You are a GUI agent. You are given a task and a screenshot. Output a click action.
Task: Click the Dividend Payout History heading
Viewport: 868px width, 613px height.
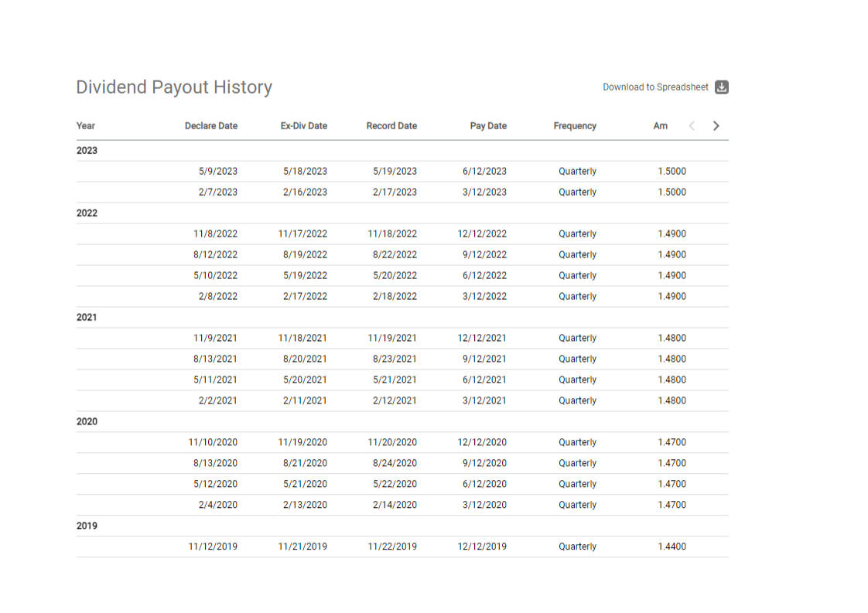174,87
